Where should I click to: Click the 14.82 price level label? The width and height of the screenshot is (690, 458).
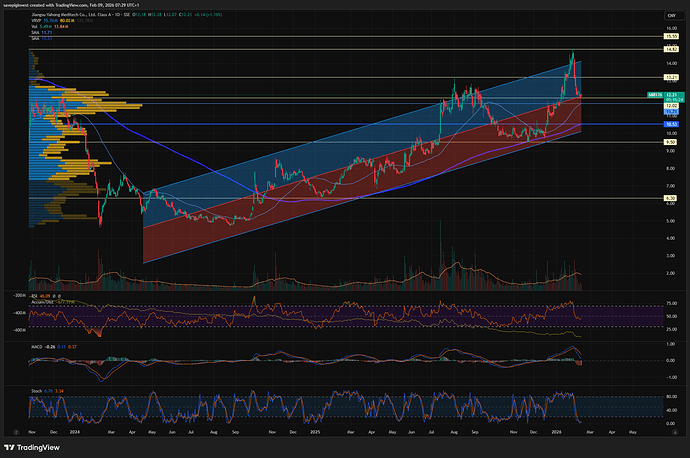[672, 48]
